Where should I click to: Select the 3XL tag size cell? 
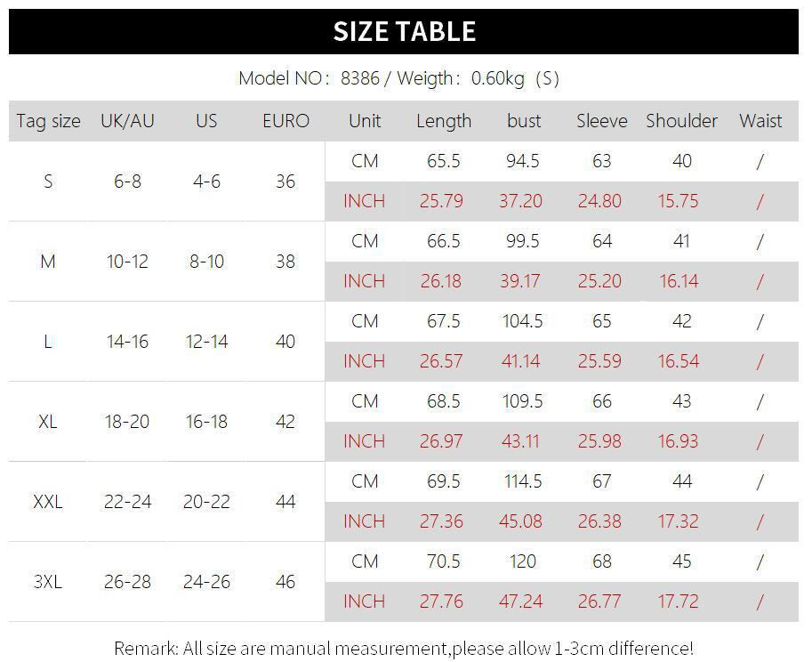pyautogui.click(x=48, y=582)
